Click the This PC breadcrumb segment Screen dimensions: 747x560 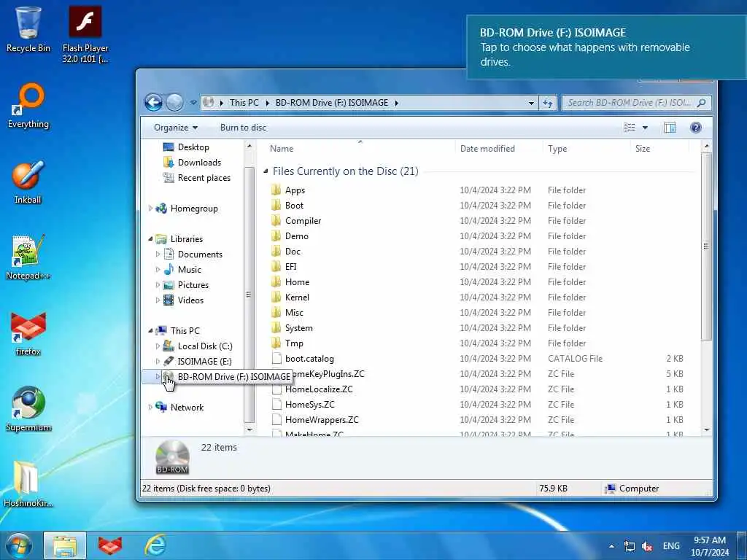(x=244, y=103)
